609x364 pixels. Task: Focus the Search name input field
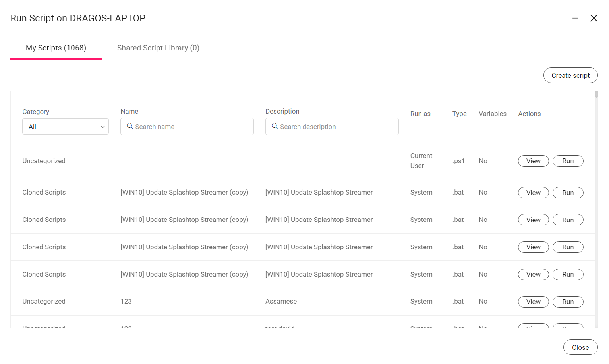[187, 127]
